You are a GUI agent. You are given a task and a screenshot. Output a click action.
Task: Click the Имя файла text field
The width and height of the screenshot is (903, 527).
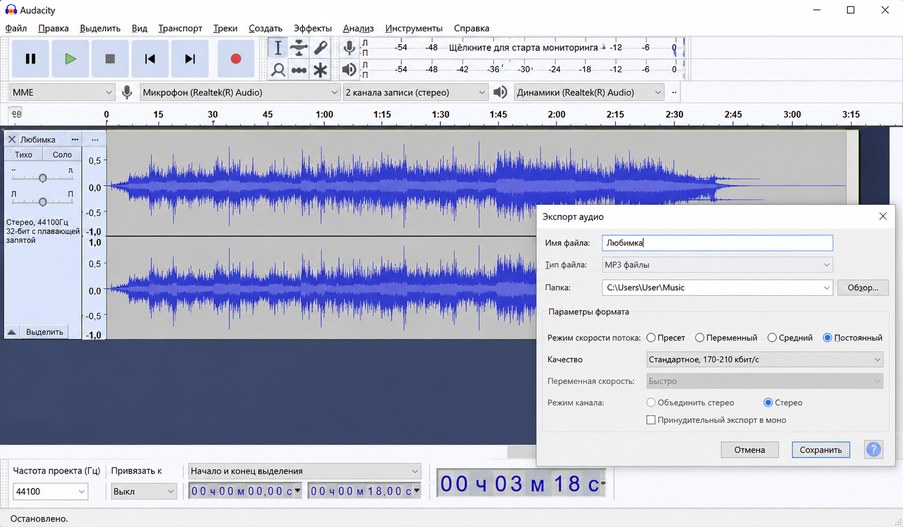point(717,243)
